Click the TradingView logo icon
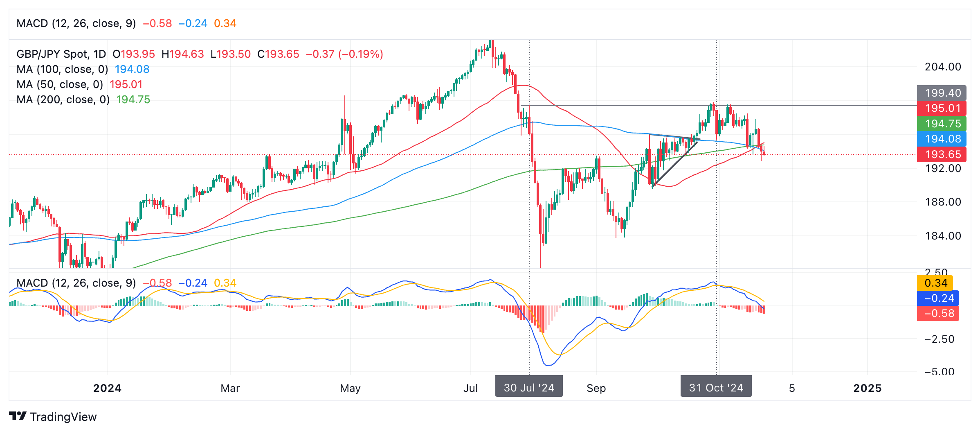Viewport: 980px width, 432px height. [18, 416]
